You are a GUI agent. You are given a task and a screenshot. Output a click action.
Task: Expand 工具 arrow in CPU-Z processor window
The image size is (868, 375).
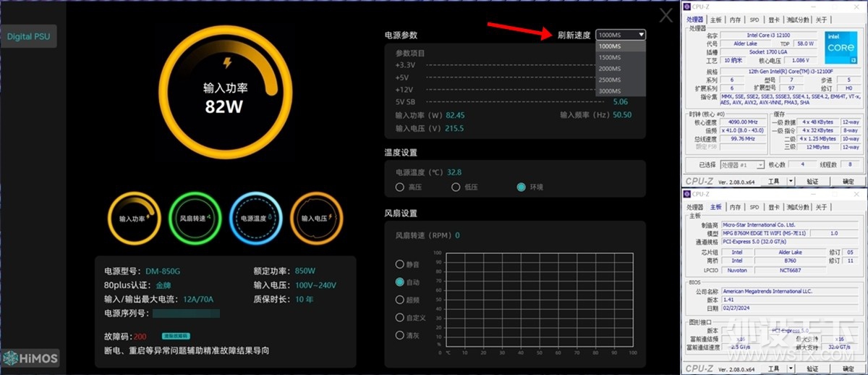[791, 181]
